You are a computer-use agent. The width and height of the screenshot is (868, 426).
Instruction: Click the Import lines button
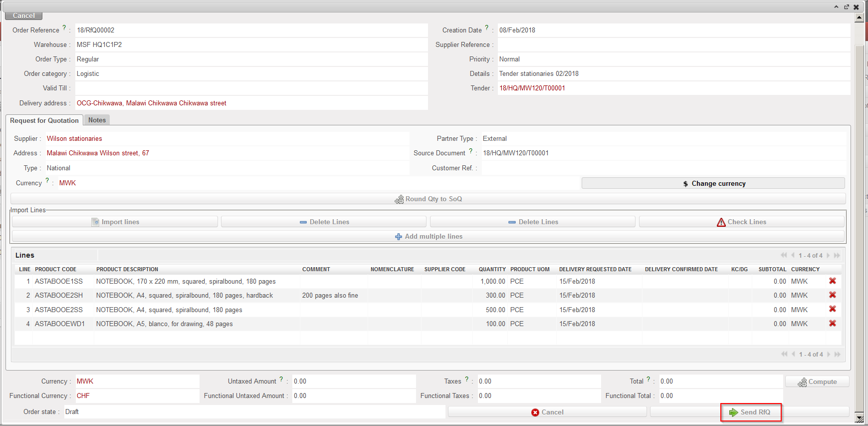115,222
